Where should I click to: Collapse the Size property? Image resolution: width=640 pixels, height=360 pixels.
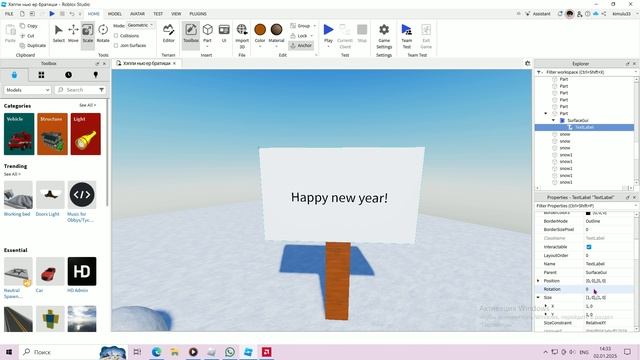pos(538,298)
